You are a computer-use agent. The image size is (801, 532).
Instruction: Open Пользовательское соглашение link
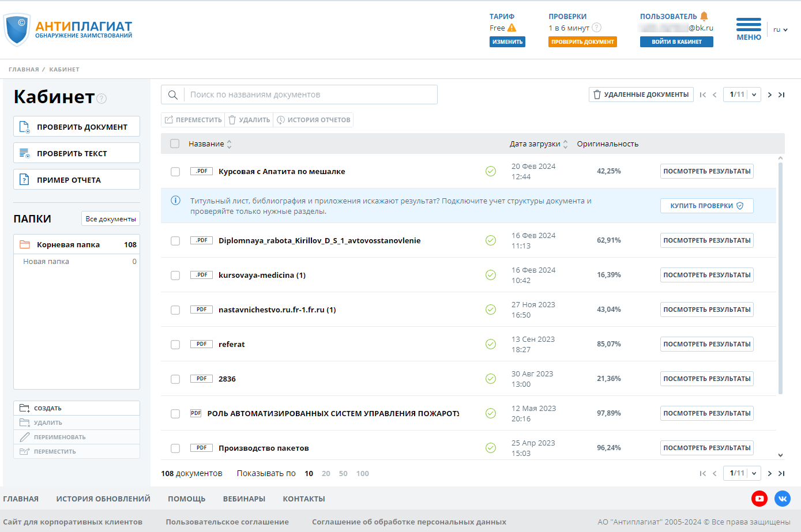[227, 522]
